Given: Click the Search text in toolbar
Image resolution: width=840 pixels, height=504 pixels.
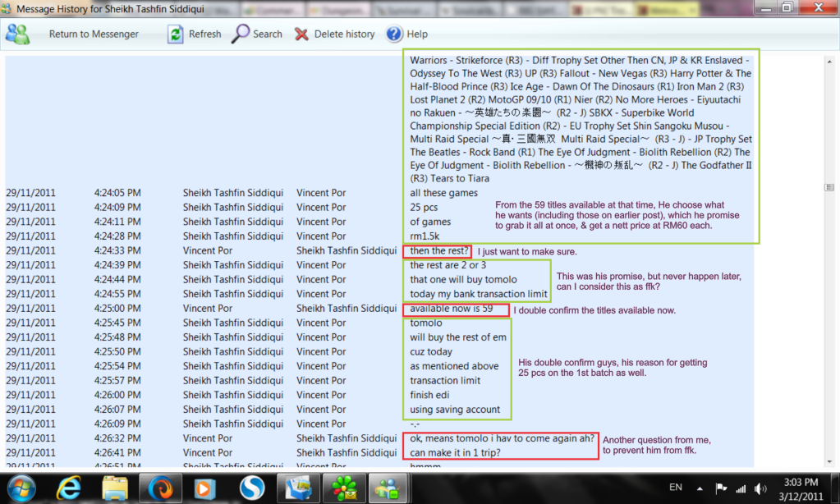Looking at the screenshot, I should click(x=268, y=34).
